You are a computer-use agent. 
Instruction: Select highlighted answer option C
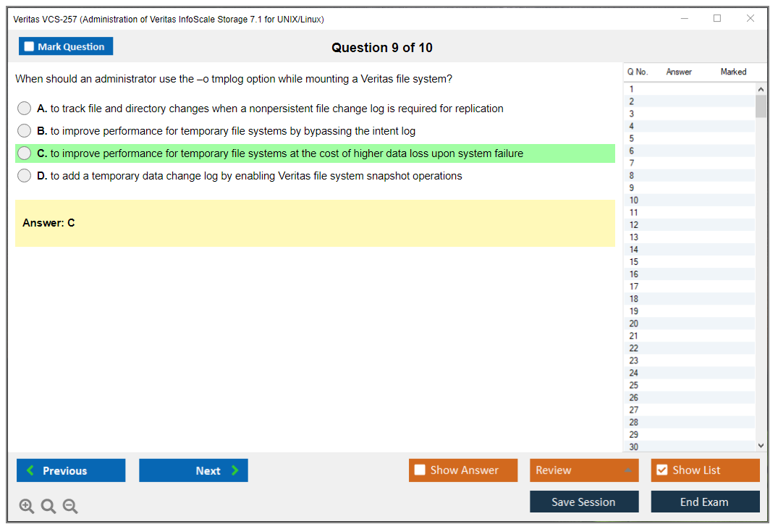[25, 153]
